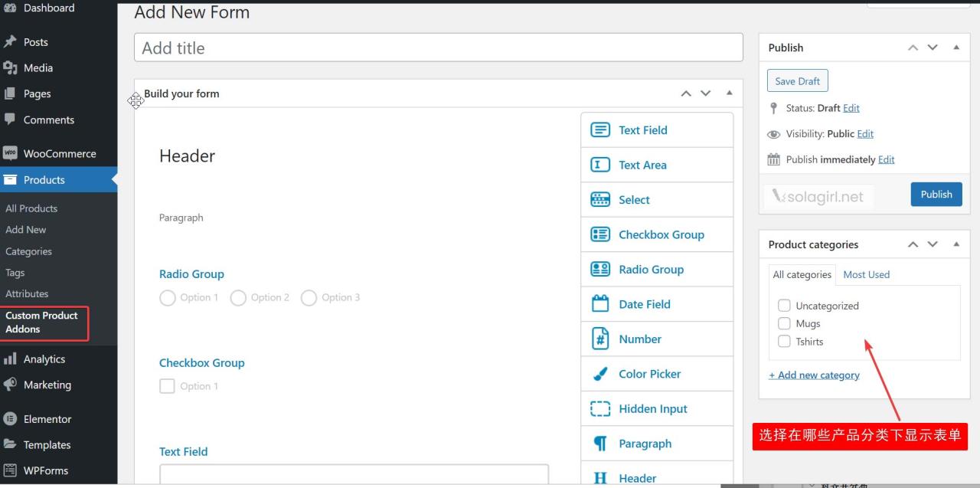Enable the Mugs category checkbox

coord(784,323)
